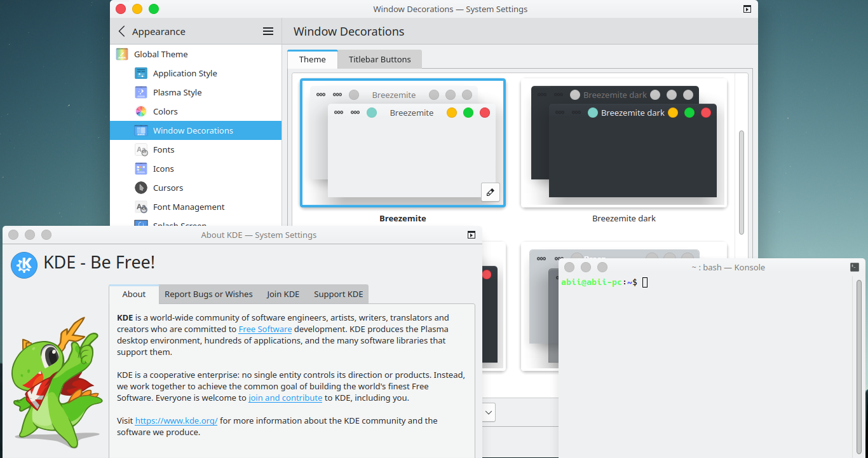Open the Join KDE tab
This screenshot has width=868, height=458.
click(283, 294)
